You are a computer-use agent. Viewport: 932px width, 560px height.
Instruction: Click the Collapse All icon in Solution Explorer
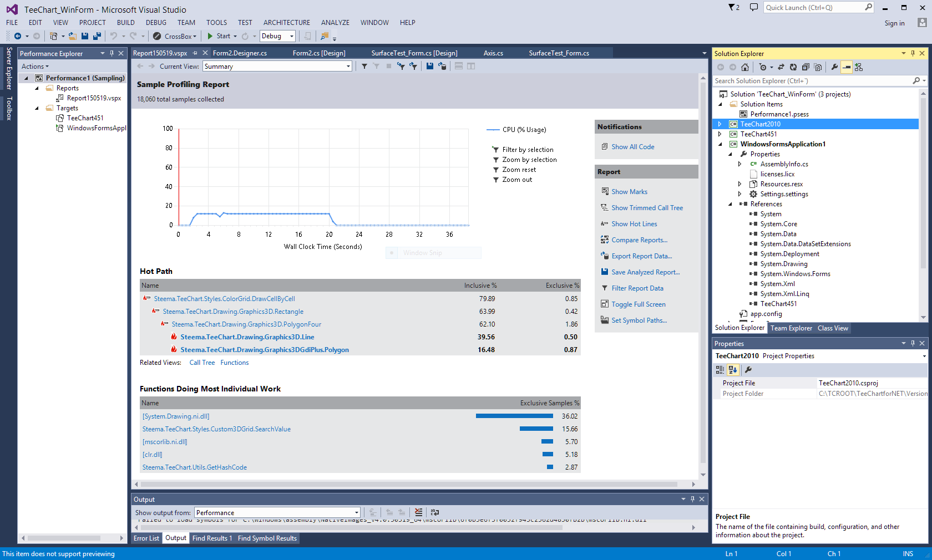click(806, 67)
